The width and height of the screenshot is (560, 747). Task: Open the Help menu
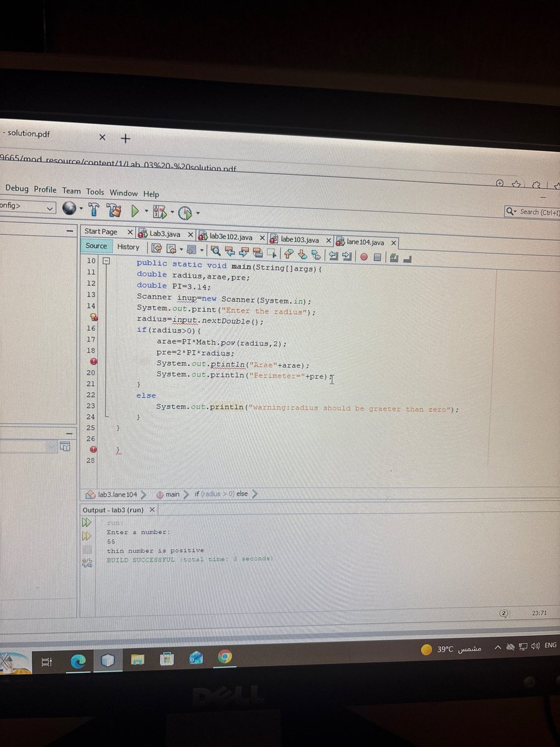(x=151, y=194)
